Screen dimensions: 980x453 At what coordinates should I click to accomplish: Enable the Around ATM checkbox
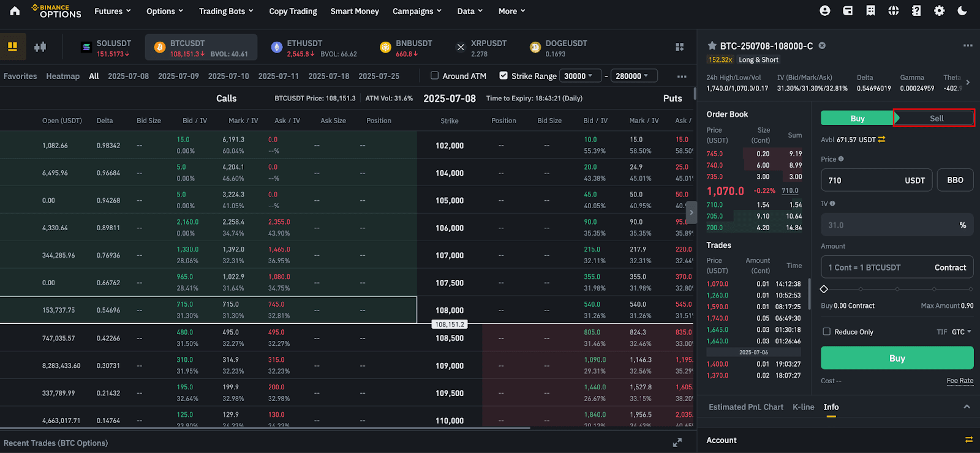tap(435, 76)
